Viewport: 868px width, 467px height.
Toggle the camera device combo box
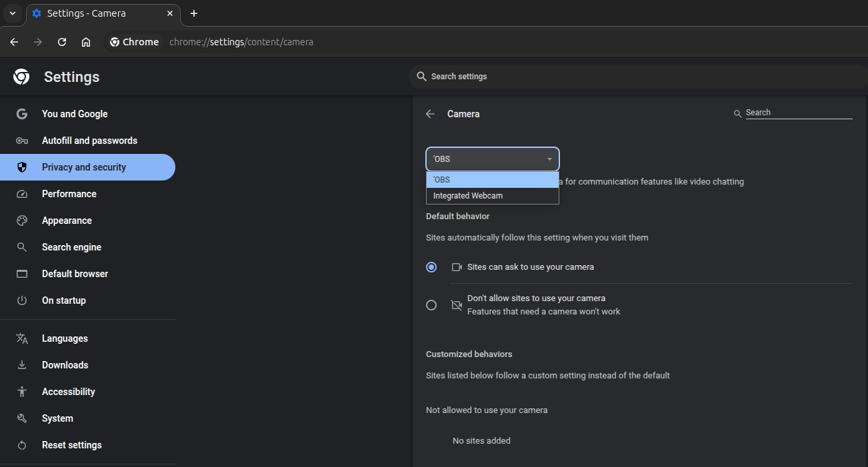click(x=493, y=159)
